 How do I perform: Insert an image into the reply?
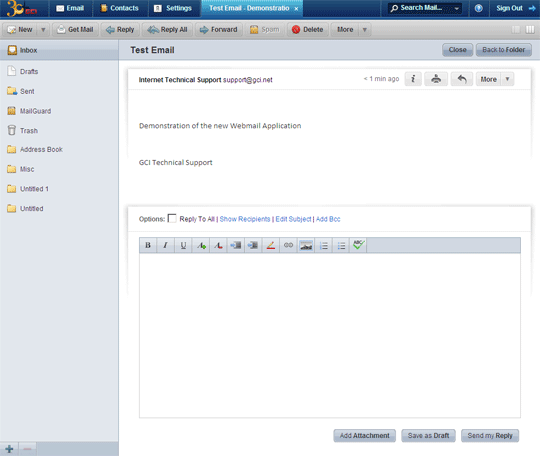click(x=306, y=245)
